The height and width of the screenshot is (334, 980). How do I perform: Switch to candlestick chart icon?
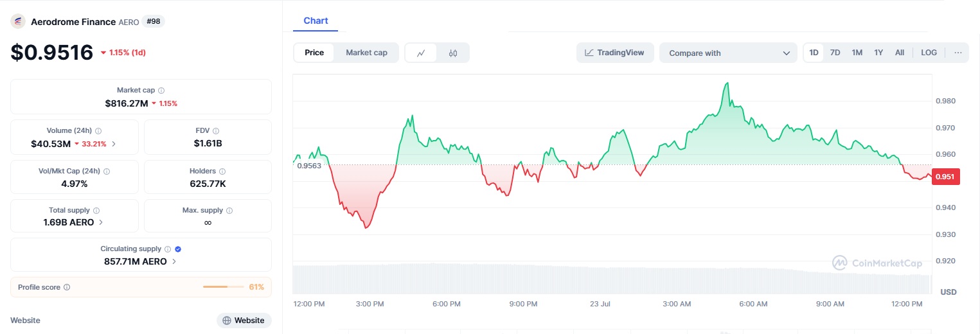(453, 53)
